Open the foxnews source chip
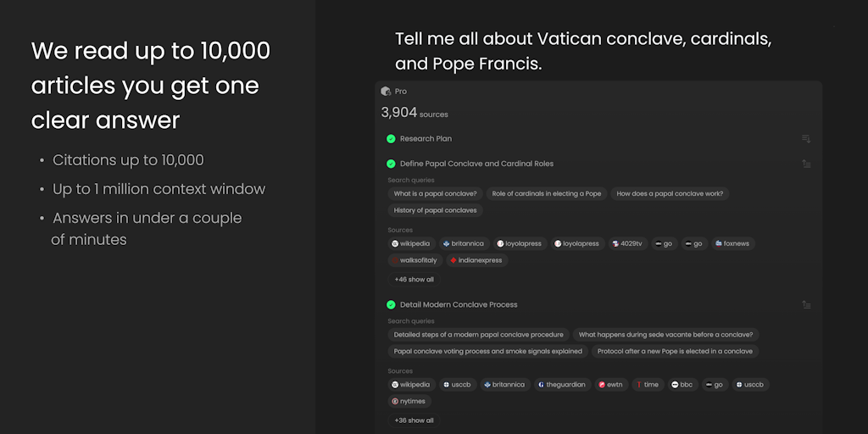 [x=733, y=243]
